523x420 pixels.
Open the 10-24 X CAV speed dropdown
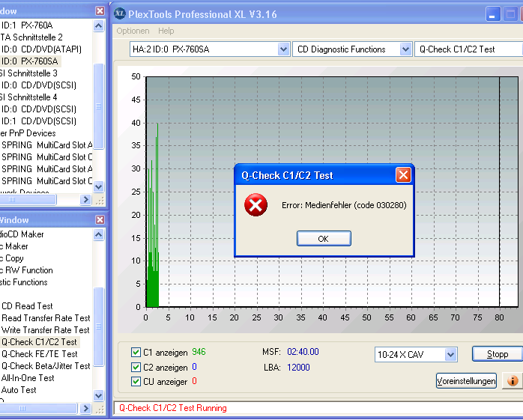(x=450, y=355)
